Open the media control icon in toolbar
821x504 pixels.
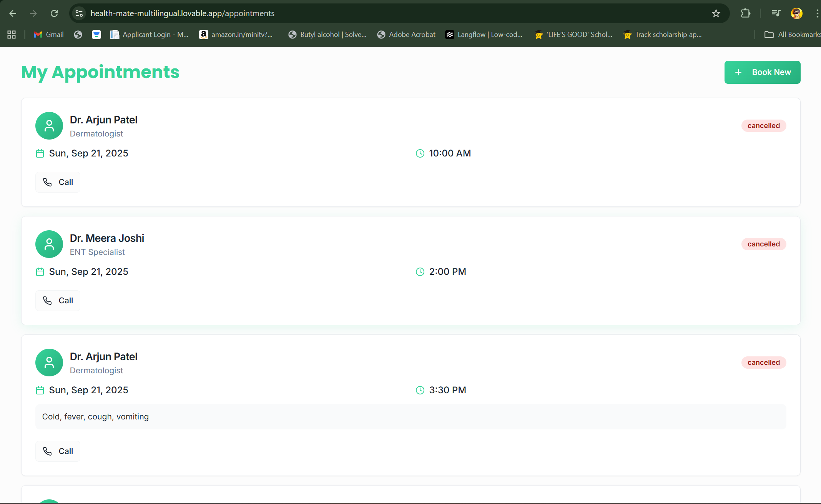(x=776, y=13)
